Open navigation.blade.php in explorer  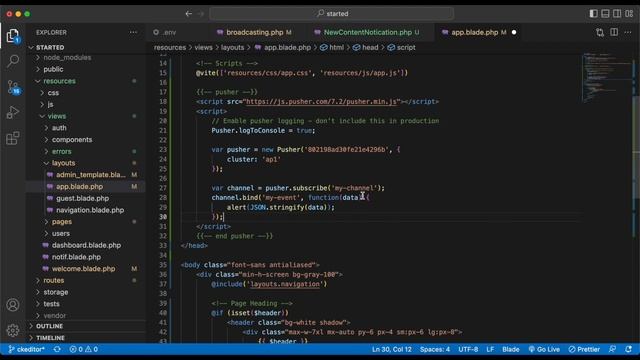(86, 210)
